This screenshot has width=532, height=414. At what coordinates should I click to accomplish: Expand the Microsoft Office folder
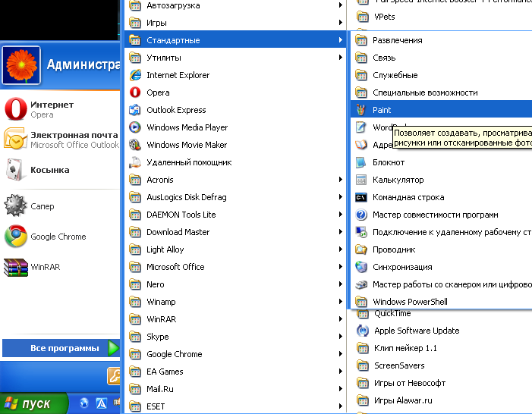coord(235,267)
